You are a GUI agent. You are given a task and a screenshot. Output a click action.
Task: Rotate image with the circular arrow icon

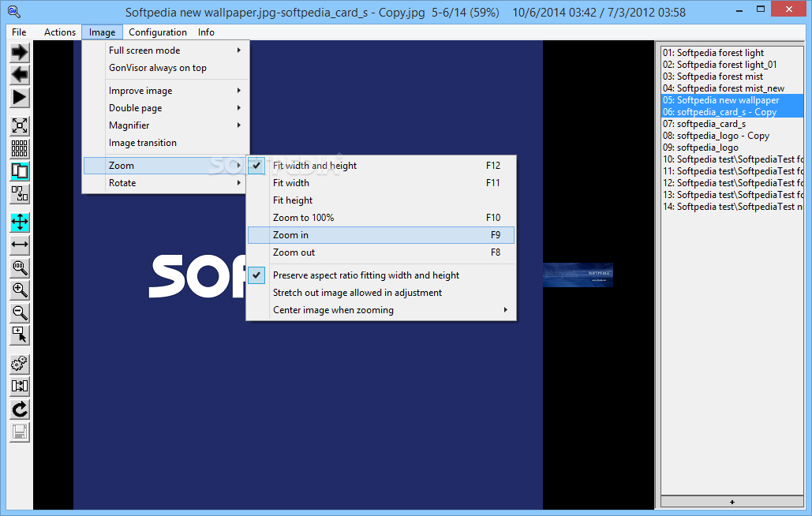coord(20,409)
